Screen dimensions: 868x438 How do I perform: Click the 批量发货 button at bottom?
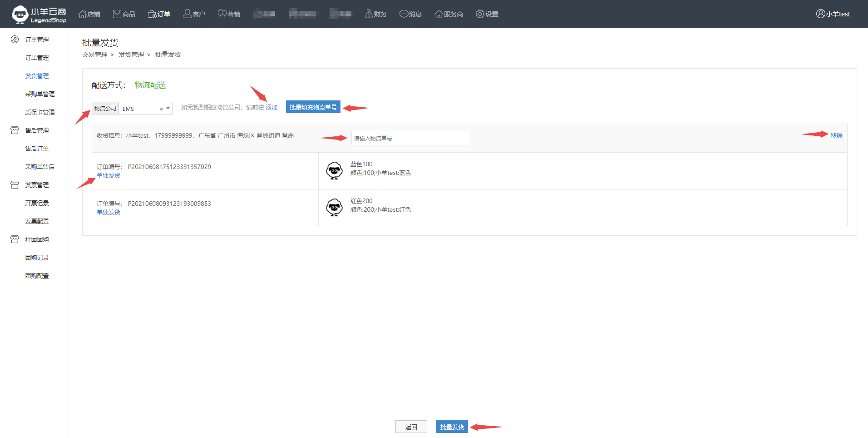(x=452, y=427)
